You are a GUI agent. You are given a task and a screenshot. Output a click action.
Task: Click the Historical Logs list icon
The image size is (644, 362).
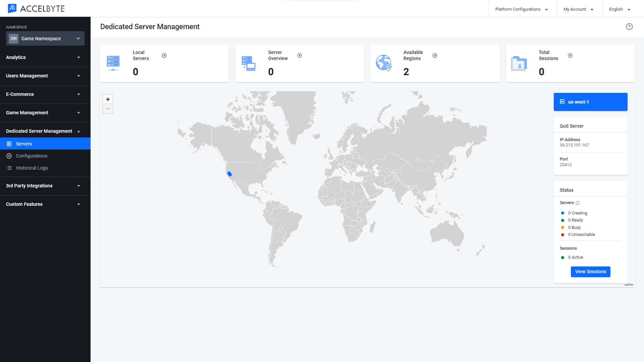[9, 168]
